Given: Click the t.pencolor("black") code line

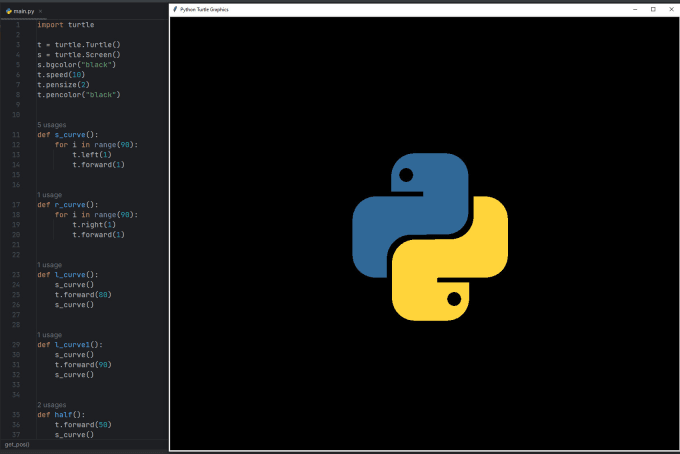Looking at the screenshot, I should (79, 95).
